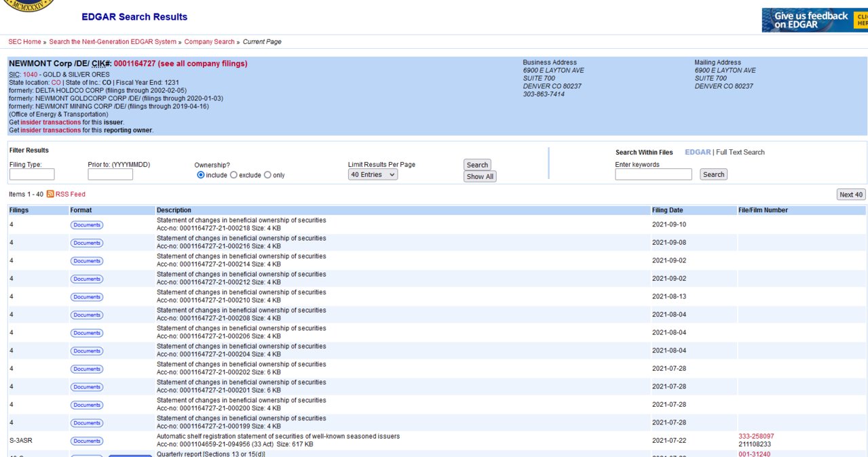Image resolution: width=868 pixels, height=457 pixels.
Task: Follow the Company Search breadcrumb link
Action: (x=210, y=42)
